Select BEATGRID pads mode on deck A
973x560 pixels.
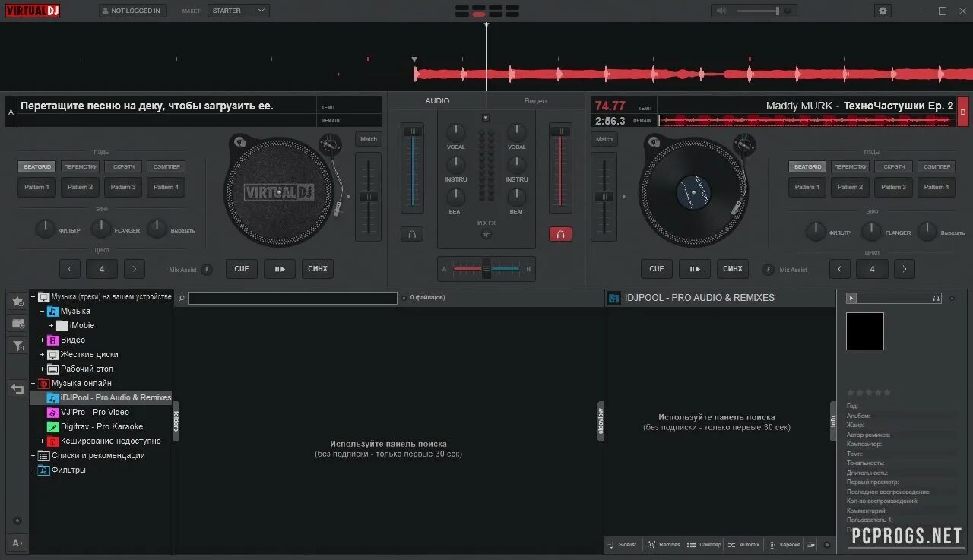click(x=37, y=166)
